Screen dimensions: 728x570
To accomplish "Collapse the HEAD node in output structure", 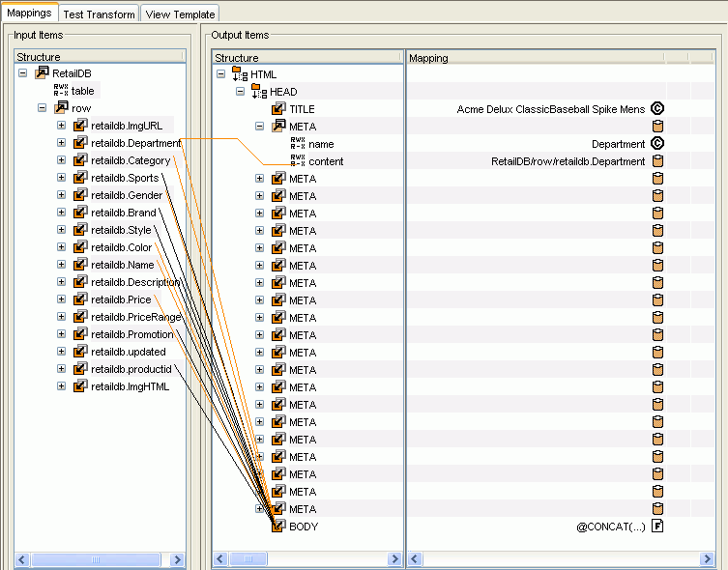I will tap(241, 92).
